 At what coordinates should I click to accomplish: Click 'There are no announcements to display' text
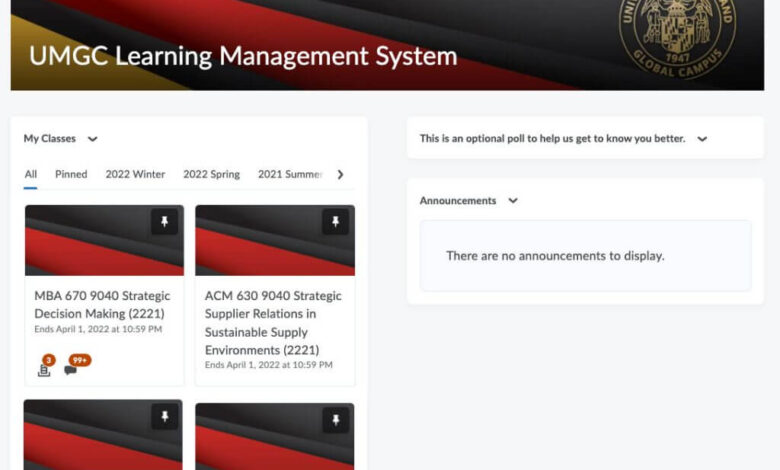click(555, 256)
